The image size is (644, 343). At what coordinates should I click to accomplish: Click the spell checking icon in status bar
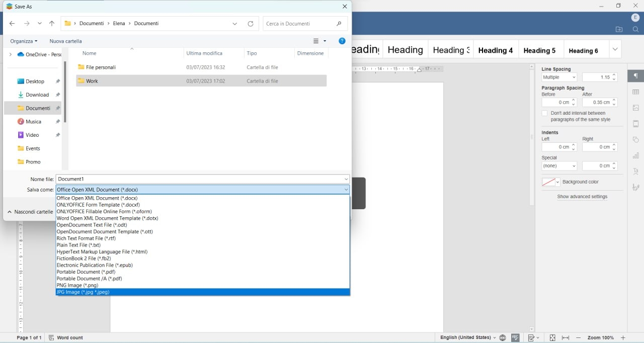[515, 337]
